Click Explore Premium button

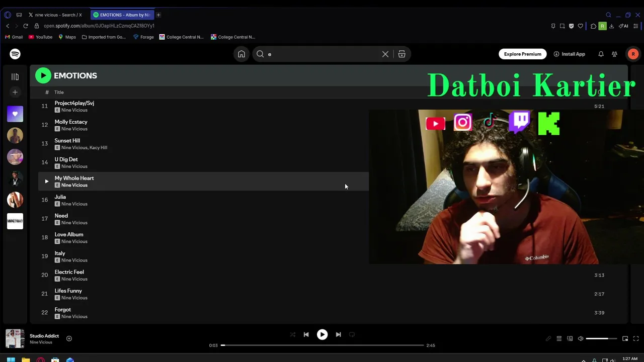(x=523, y=54)
